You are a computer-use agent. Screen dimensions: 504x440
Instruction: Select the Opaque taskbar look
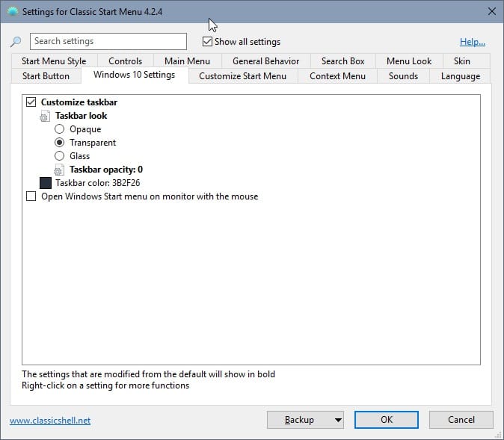click(60, 129)
